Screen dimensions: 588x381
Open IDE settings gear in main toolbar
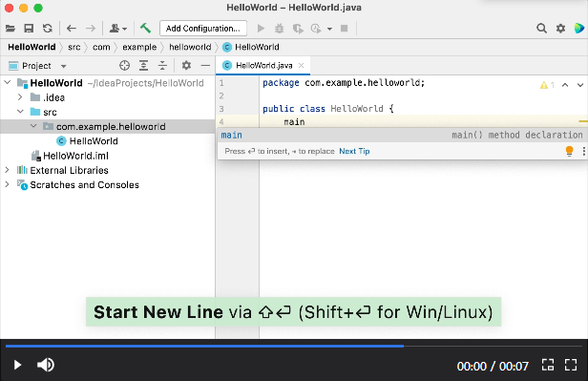560,28
